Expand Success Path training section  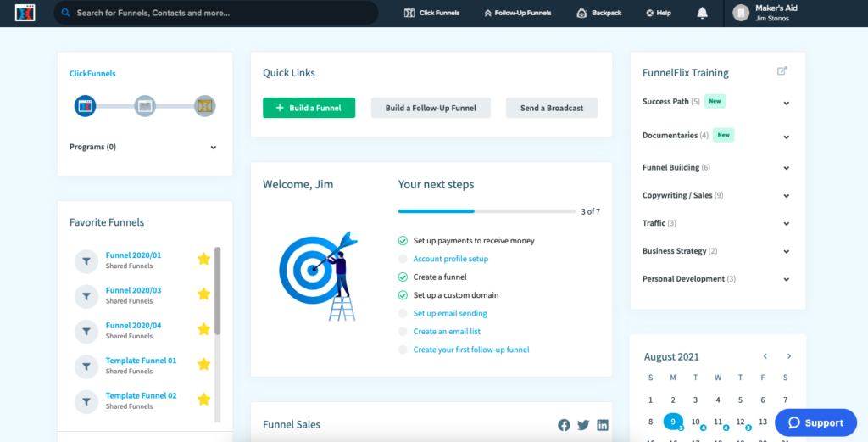786,103
